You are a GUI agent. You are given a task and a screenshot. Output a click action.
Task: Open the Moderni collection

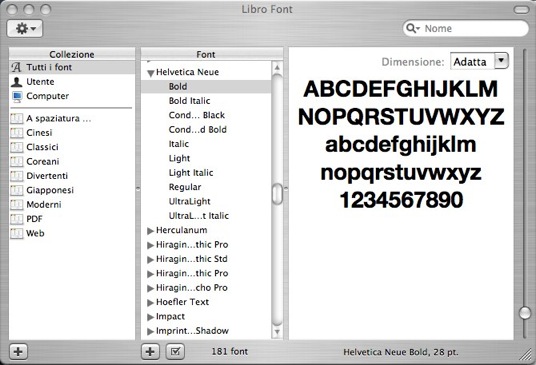pos(72,205)
